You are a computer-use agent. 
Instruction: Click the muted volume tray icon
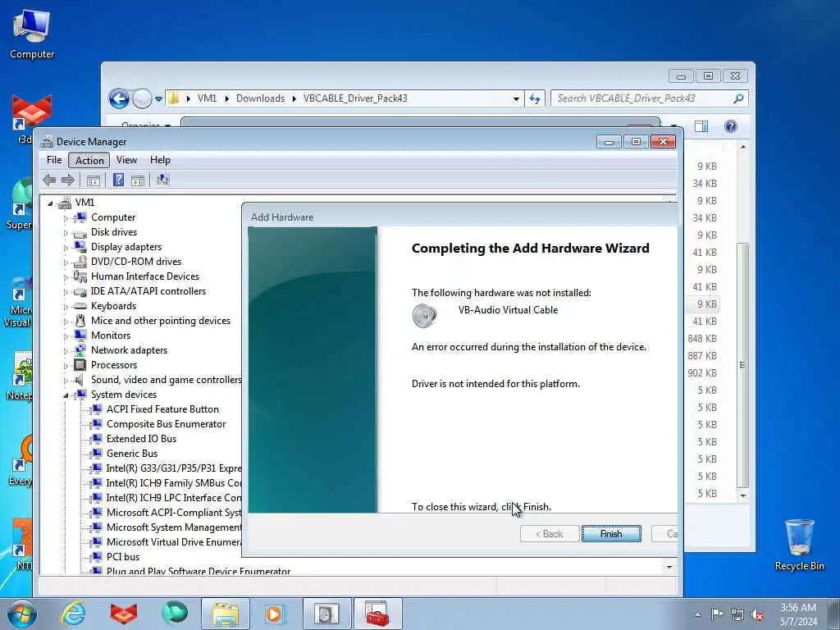pos(757,615)
